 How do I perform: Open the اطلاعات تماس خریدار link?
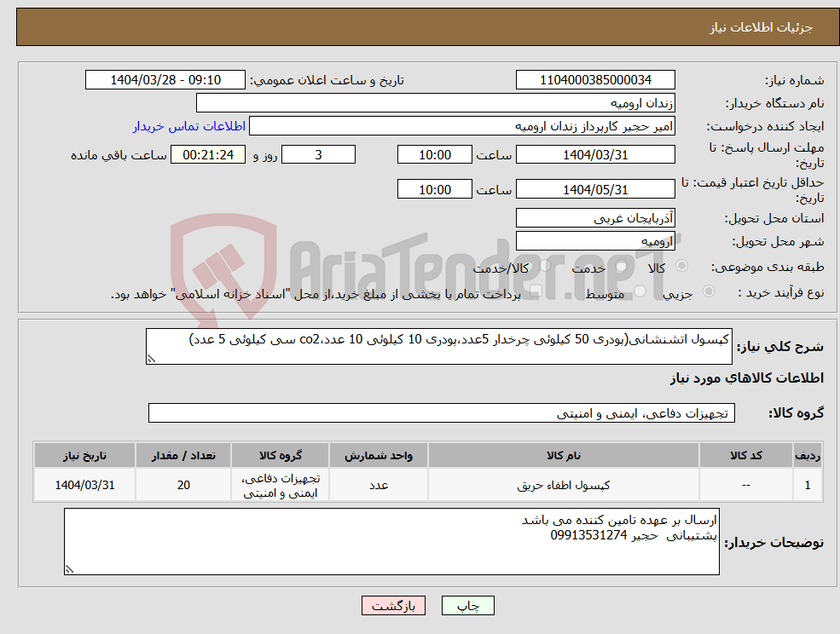point(189,126)
